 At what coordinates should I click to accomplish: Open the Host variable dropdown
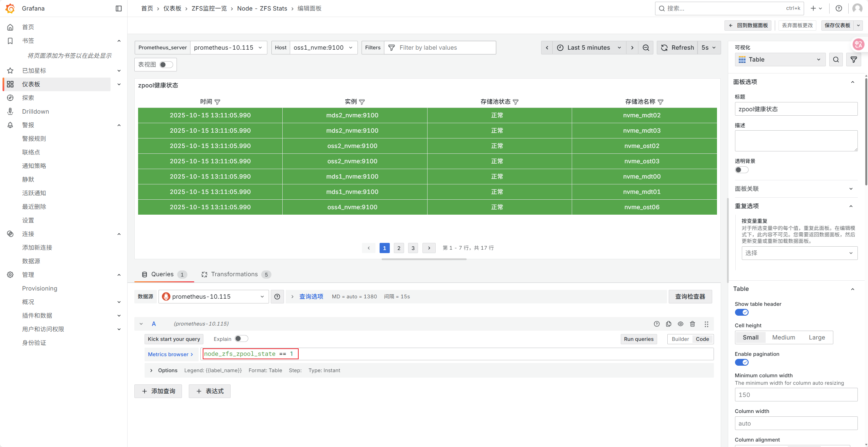click(323, 48)
